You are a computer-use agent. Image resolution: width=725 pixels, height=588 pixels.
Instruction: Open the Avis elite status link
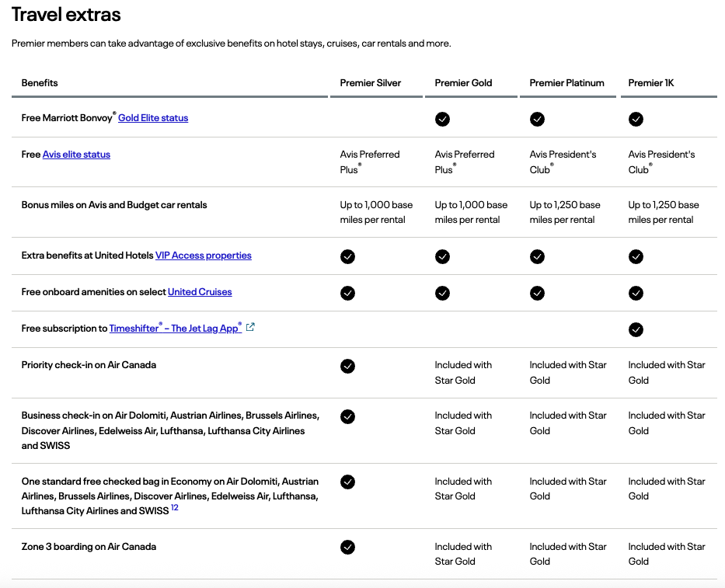[76, 155]
